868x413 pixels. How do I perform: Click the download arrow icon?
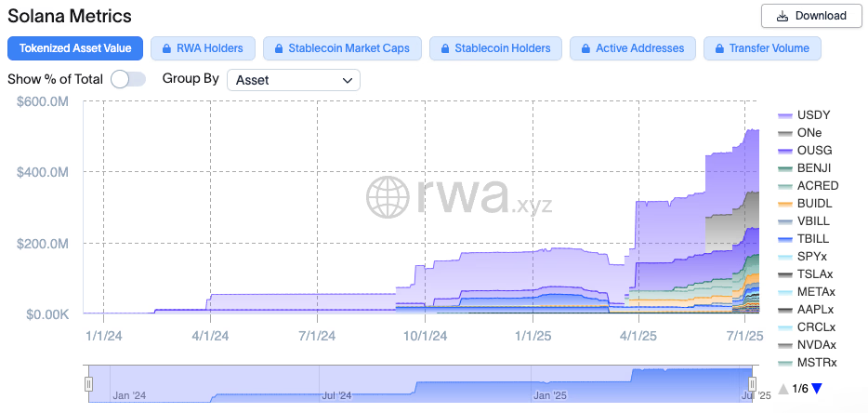(x=783, y=16)
